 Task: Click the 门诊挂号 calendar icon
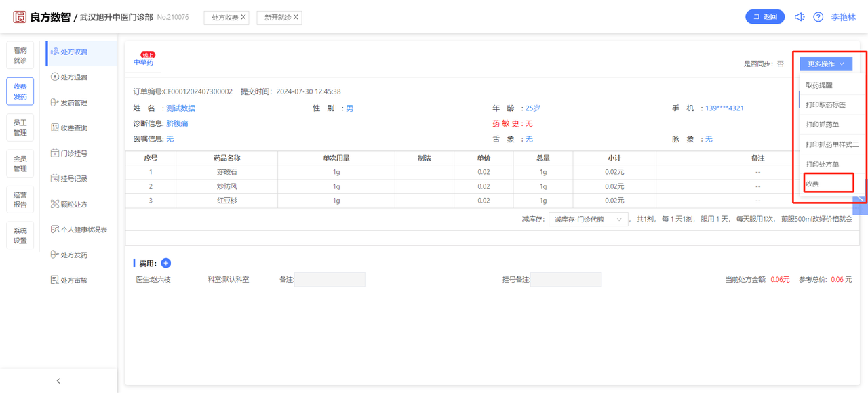[55, 153]
